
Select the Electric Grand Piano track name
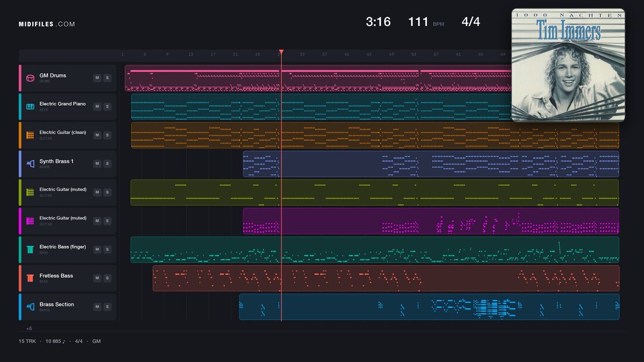coord(63,104)
